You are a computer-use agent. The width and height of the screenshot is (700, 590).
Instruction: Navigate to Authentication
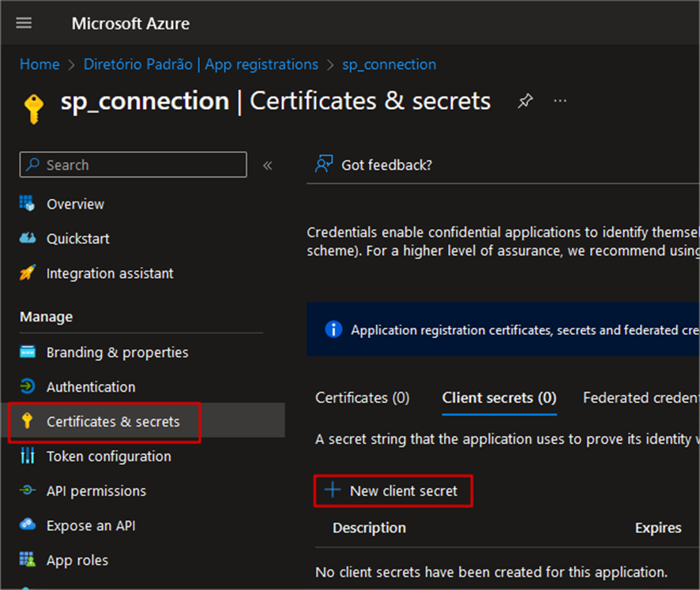(x=91, y=387)
